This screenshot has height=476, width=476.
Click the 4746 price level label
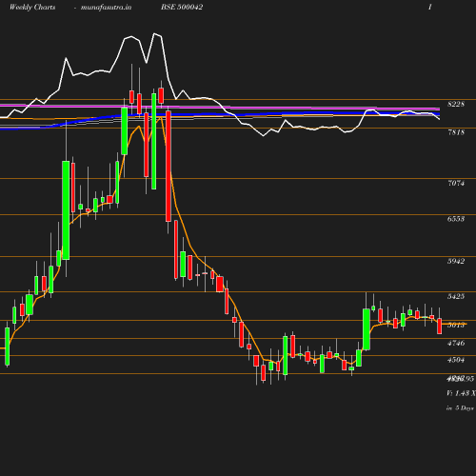(456, 343)
